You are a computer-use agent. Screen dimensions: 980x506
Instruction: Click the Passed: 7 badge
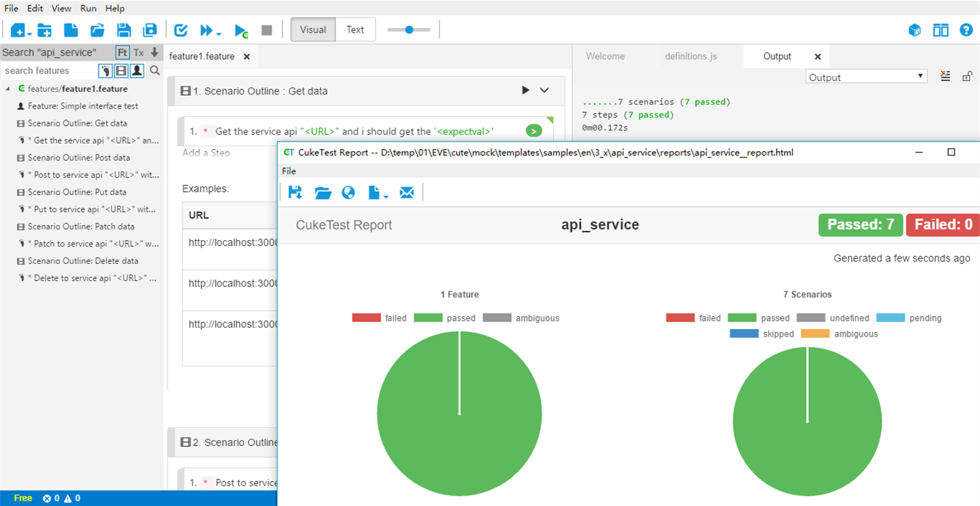point(860,225)
